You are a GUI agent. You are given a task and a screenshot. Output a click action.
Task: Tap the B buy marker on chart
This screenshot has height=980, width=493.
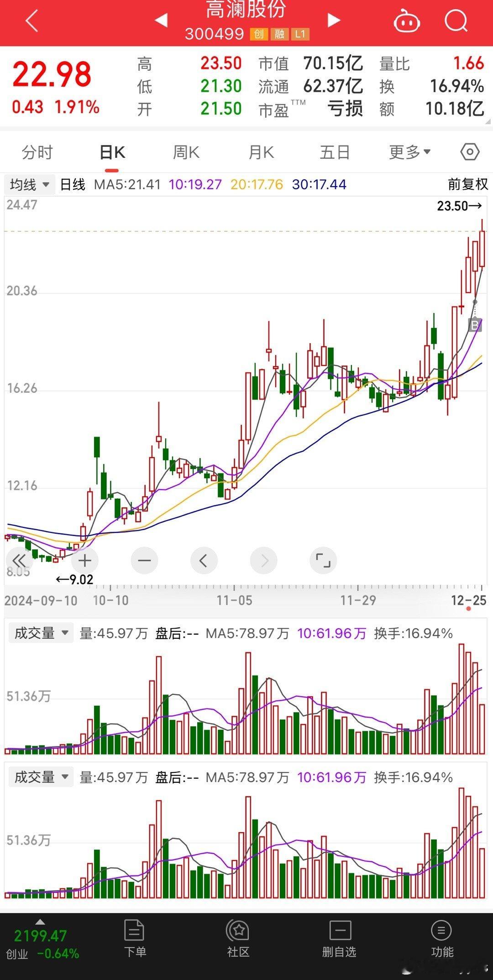(x=475, y=325)
